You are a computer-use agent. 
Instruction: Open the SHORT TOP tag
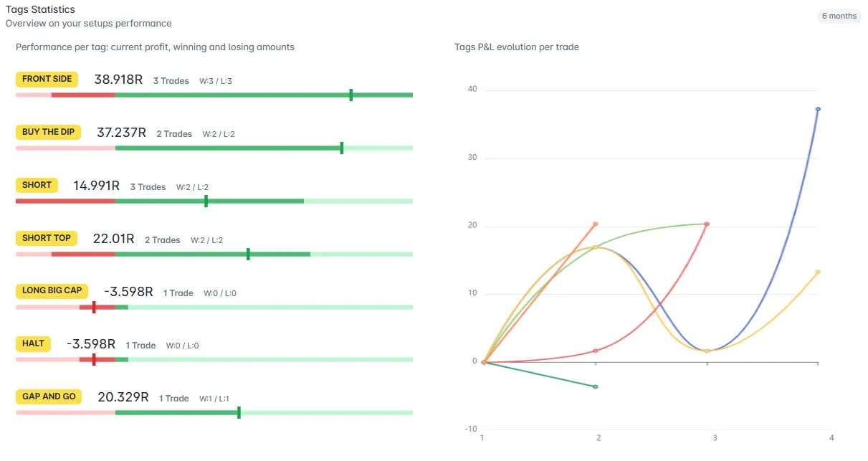click(47, 238)
